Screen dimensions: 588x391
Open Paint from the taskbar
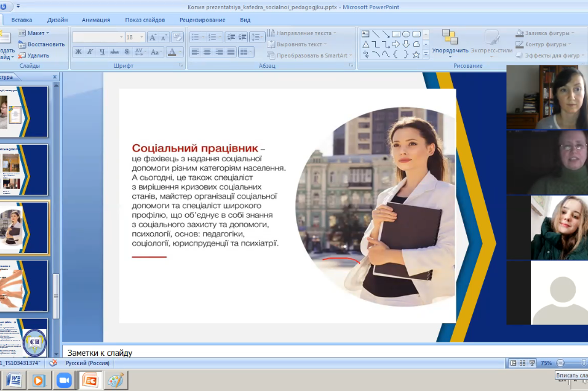point(115,381)
